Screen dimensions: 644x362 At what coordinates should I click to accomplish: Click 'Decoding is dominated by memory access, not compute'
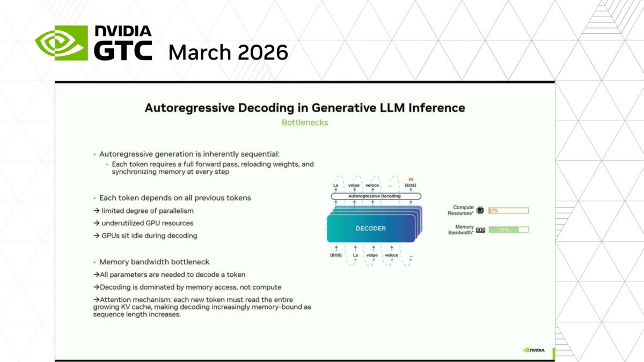coord(187,287)
